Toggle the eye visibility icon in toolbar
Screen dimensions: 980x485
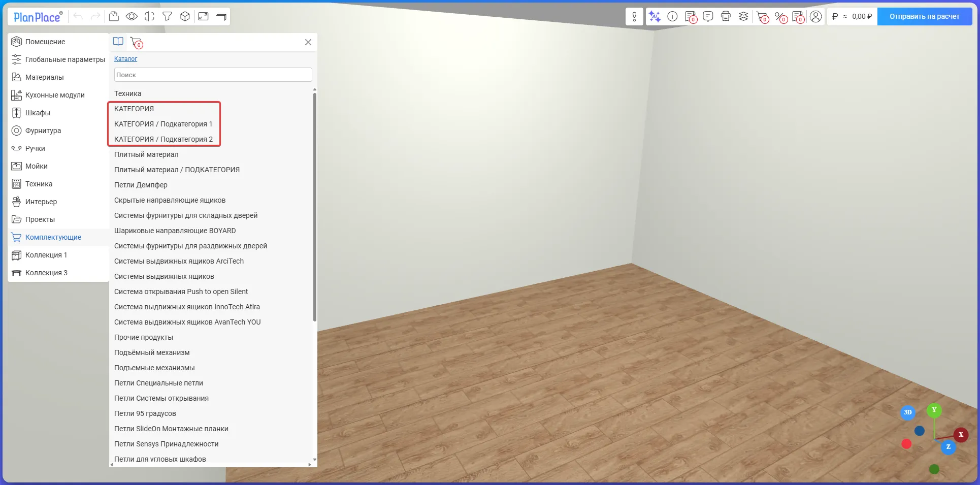coord(132,16)
